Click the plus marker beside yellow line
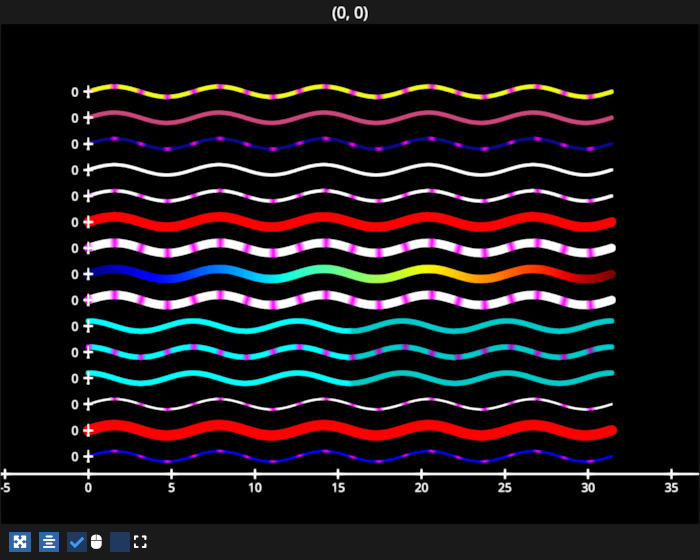Screen dimensions: 700x560 coord(88,92)
